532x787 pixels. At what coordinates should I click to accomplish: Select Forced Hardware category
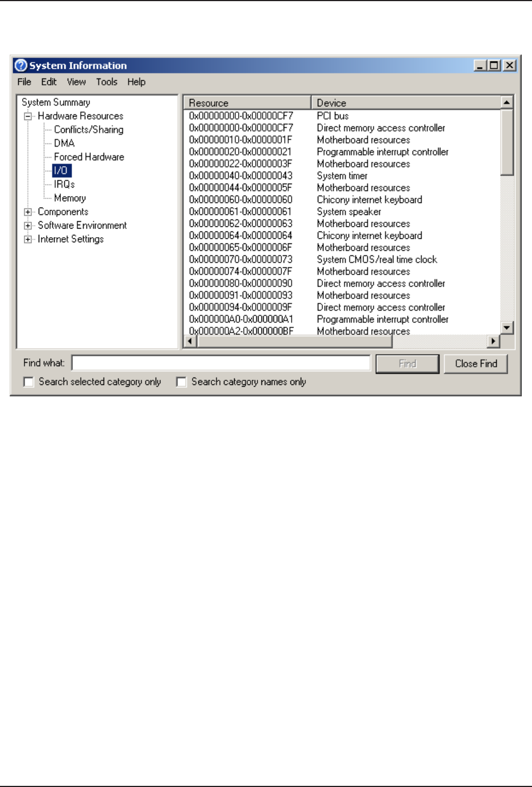(89, 157)
